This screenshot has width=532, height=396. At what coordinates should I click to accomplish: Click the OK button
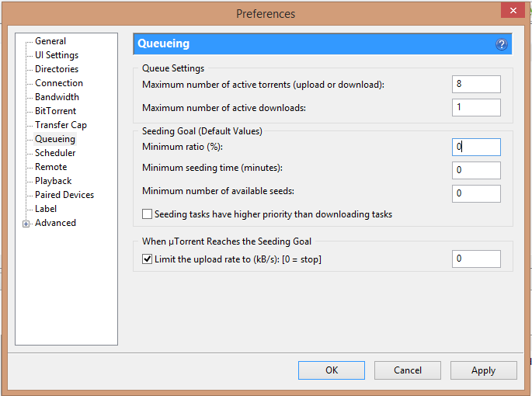tap(332, 370)
